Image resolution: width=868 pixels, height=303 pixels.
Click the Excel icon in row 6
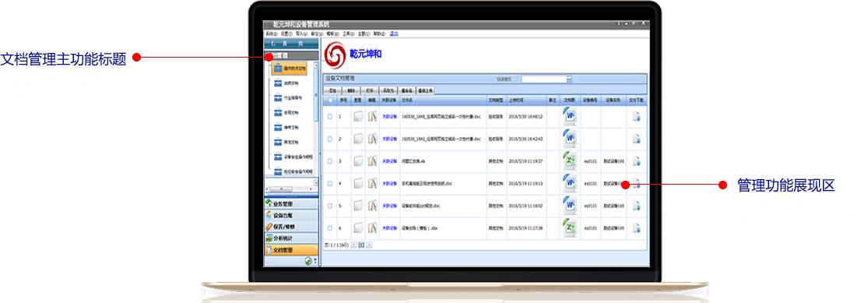tap(570, 227)
